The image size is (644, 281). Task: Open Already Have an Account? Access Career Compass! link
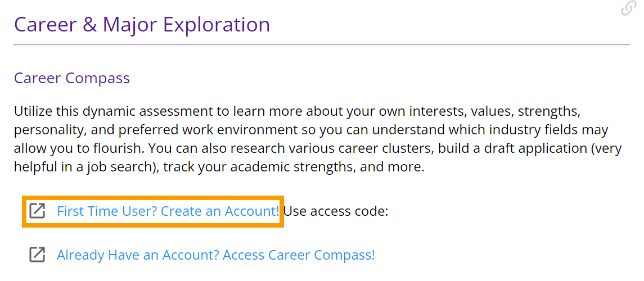coord(216,255)
